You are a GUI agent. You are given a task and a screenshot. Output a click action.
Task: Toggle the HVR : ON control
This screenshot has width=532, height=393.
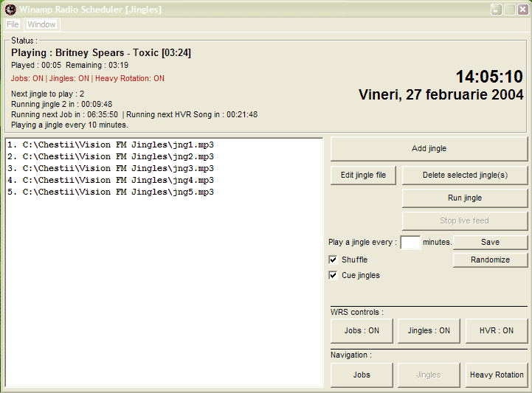[x=497, y=330]
